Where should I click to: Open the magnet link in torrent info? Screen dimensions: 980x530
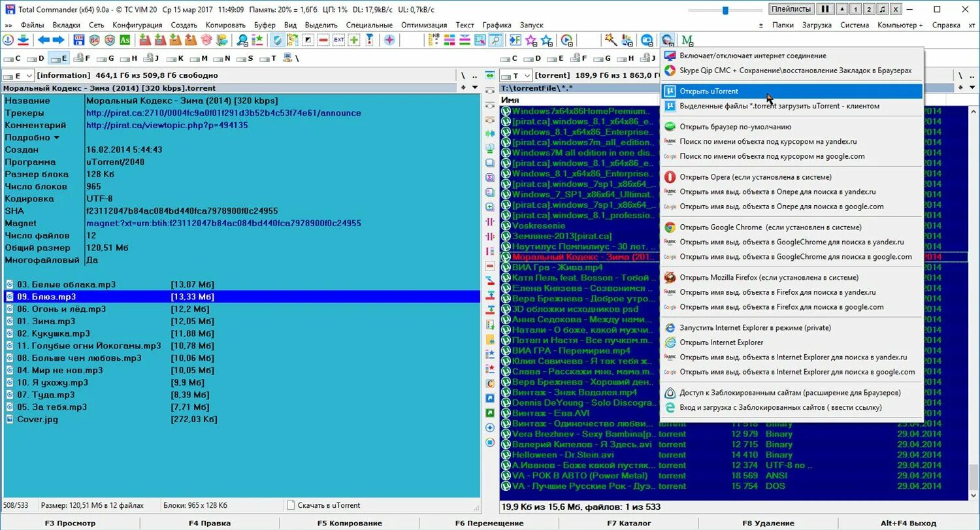[x=223, y=224]
